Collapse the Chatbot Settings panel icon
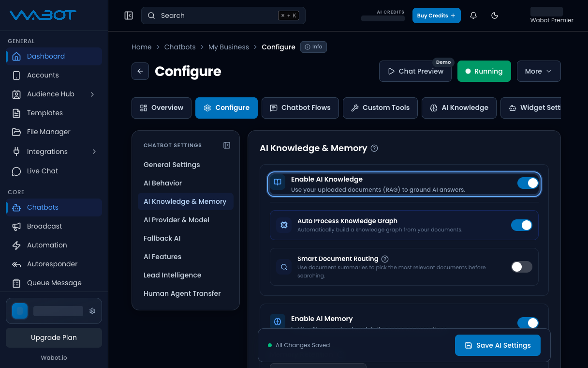The image size is (588, 368). (227, 145)
